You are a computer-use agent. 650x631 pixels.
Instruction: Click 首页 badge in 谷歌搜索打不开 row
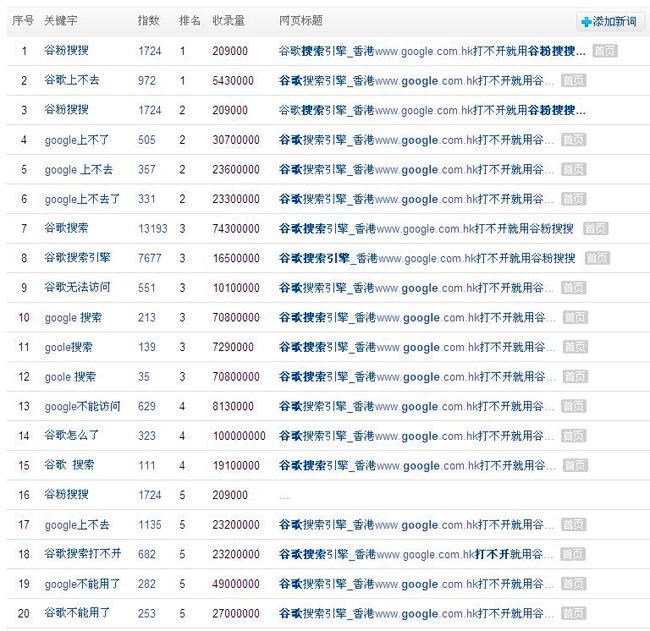click(x=572, y=554)
